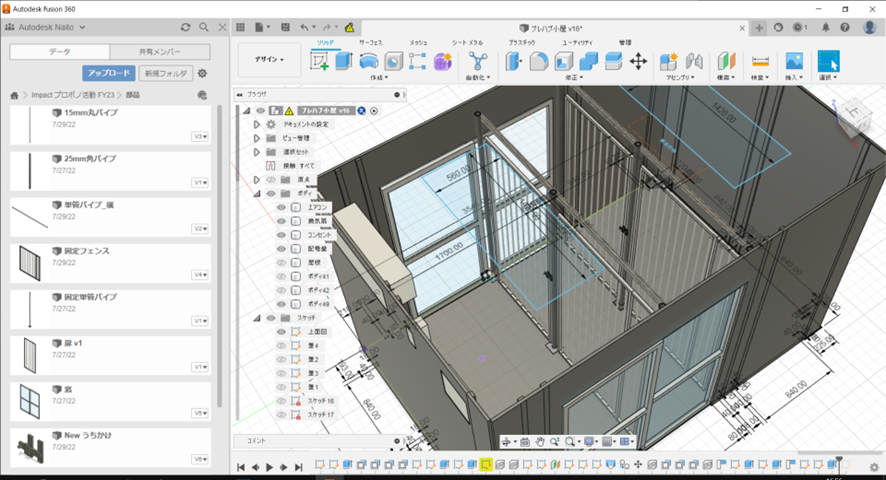Click the 新規フォルダ button
The width and height of the screenshot is (886, 480).
(x=165, y=73)
